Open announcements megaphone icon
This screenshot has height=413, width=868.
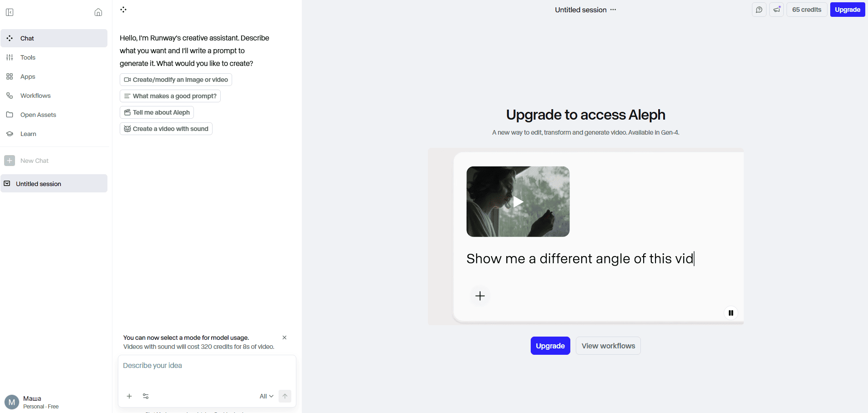[777, 10]
